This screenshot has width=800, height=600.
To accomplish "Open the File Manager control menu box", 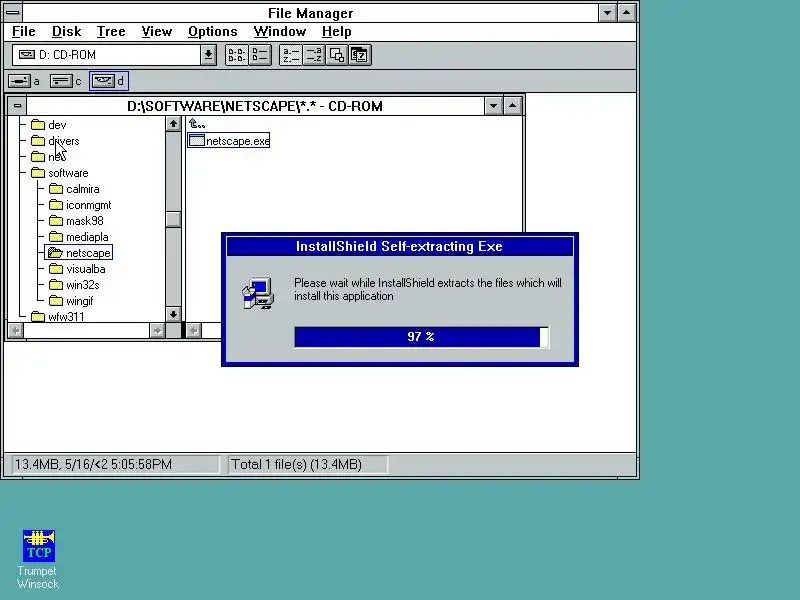I will pyautogui.click(x=13, y=12).
